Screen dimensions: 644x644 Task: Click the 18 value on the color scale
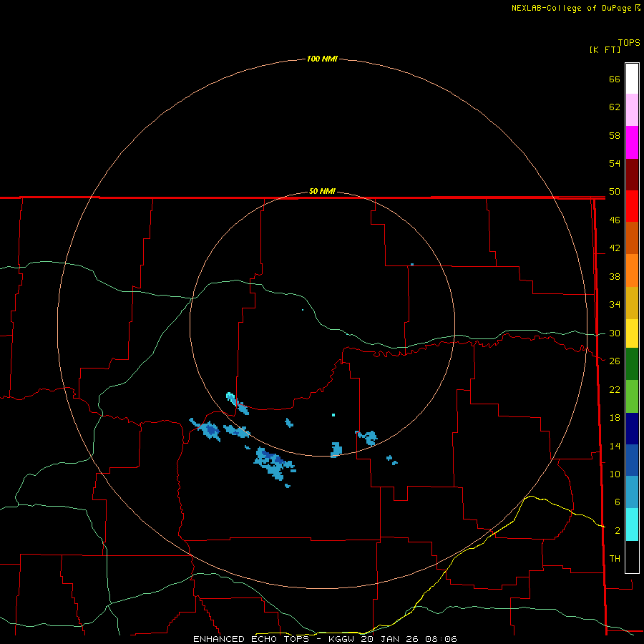(x=615, y=418)
